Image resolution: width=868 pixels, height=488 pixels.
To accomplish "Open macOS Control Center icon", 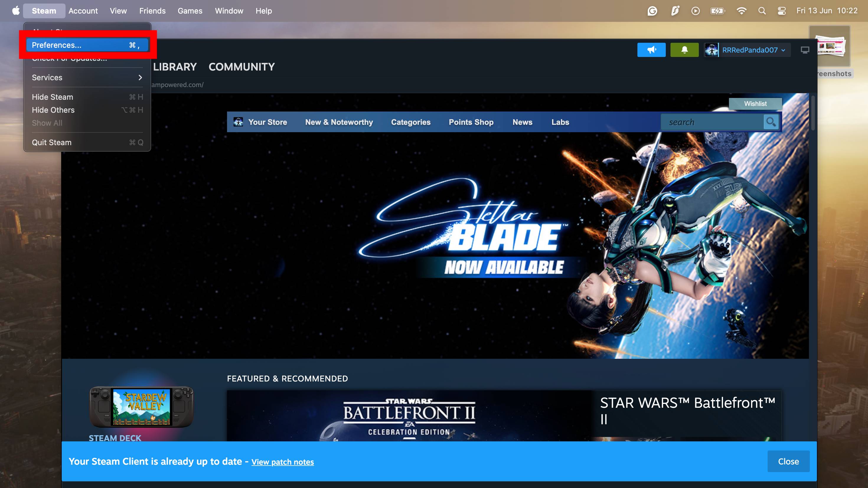I will pyautogui.click(x=782, y=11).
